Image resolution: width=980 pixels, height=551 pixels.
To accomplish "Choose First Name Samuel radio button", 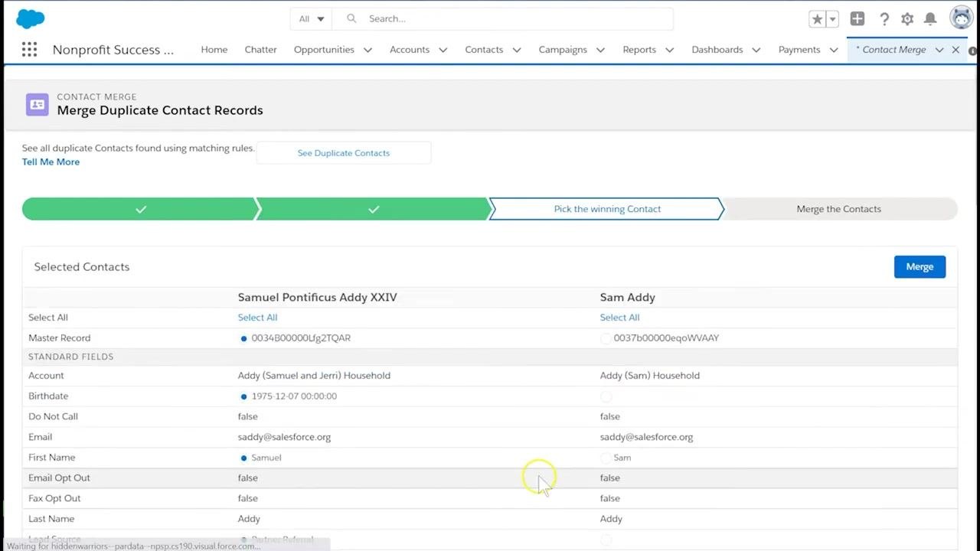I will [x=243, y=458].
